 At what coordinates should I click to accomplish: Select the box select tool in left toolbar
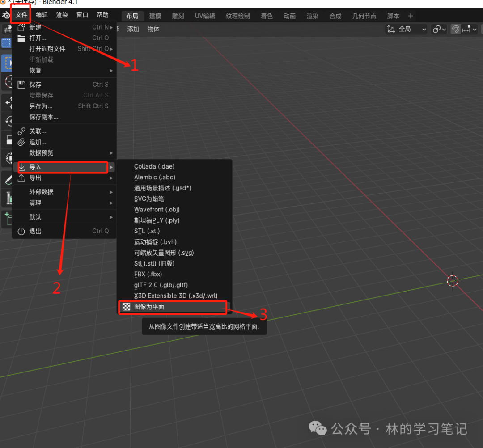point(6,43)
